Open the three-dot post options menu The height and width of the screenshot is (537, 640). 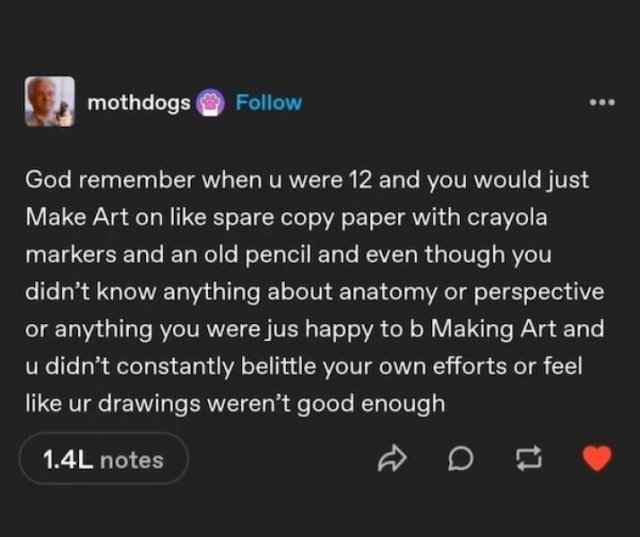pos(600,103)
